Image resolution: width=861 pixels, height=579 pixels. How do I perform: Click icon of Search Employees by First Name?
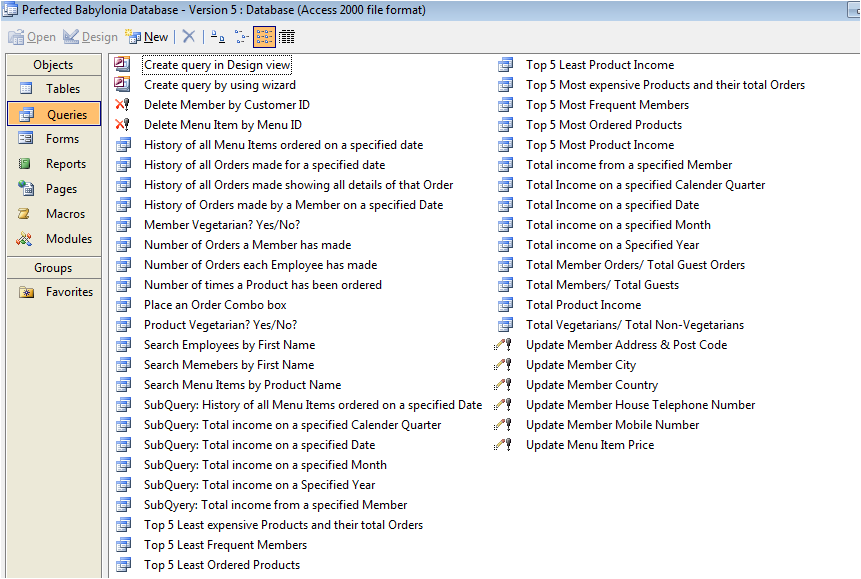pos(124,344)
